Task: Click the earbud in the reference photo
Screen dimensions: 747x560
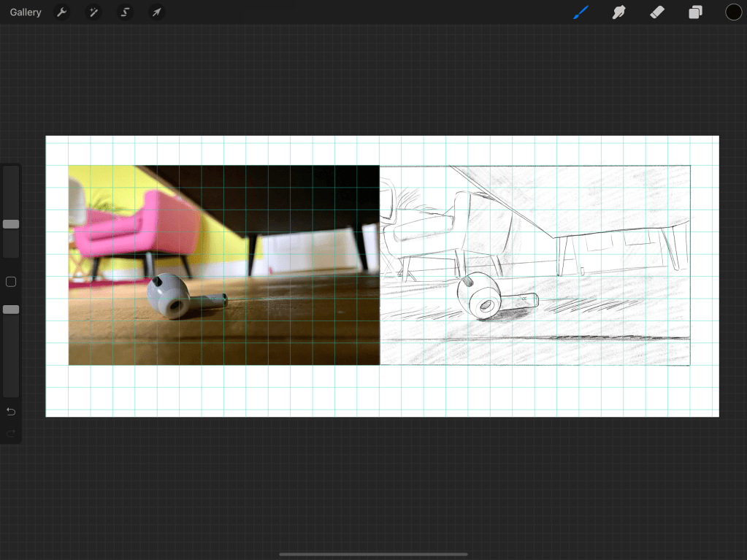Action: point(171,296)
